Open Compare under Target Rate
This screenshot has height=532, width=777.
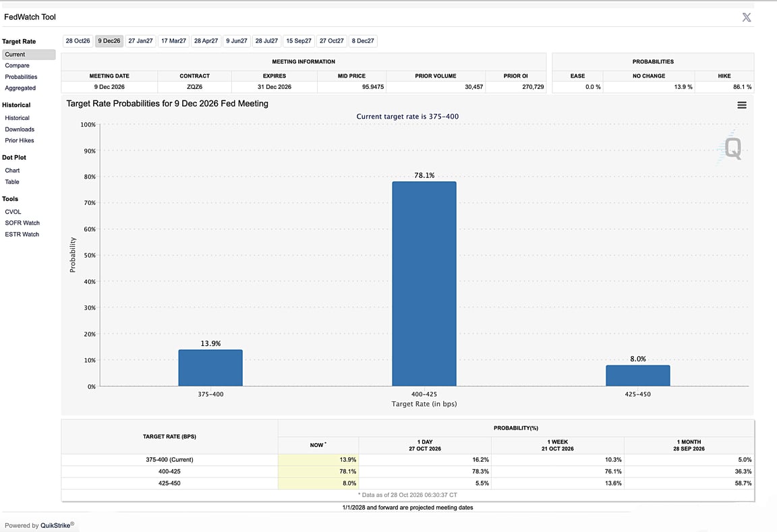18,65
